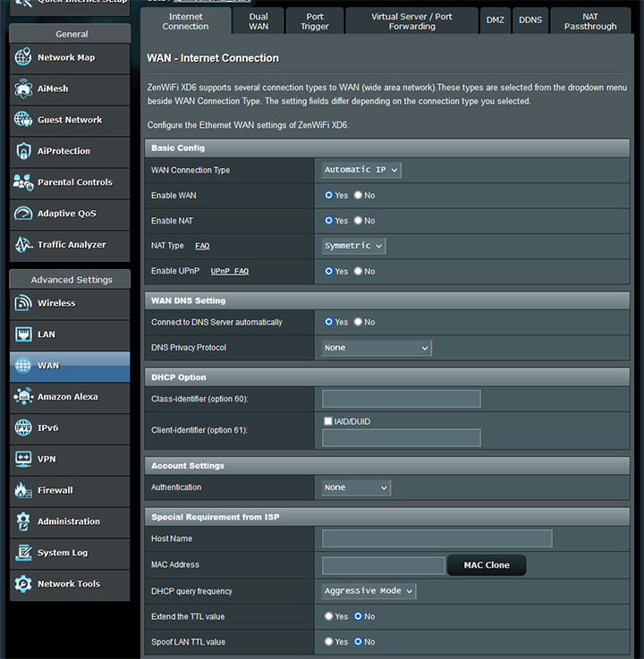Check the IAID/DUID checkbox
This screenshot has height=659, width=644.
328,420
